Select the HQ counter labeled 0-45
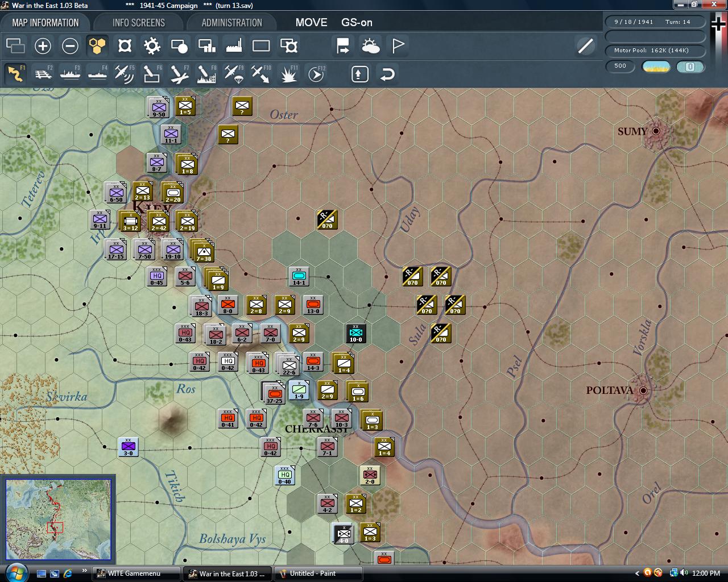This screenshot has height=582, width=728. 156,276
